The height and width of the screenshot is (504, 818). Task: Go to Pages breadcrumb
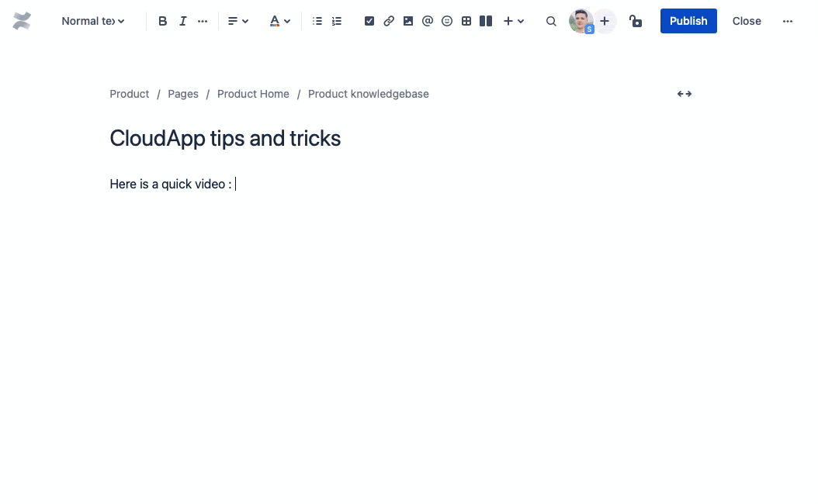pos(183,94)
